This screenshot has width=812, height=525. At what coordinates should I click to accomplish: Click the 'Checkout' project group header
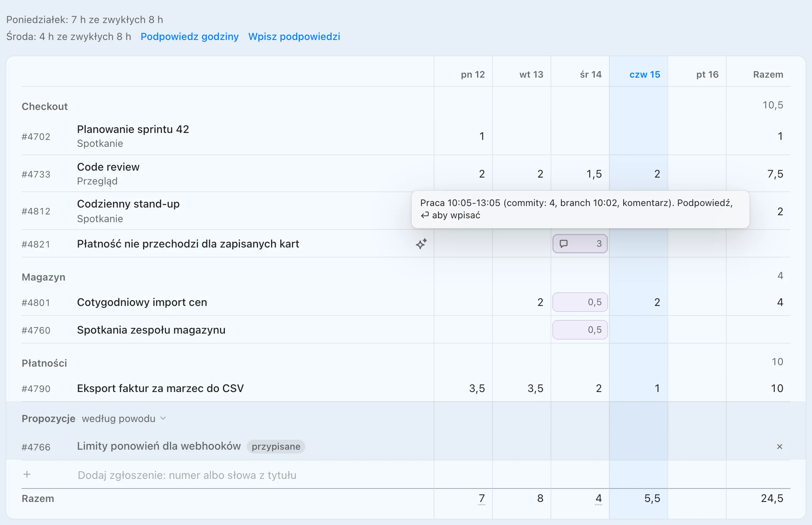45,106
